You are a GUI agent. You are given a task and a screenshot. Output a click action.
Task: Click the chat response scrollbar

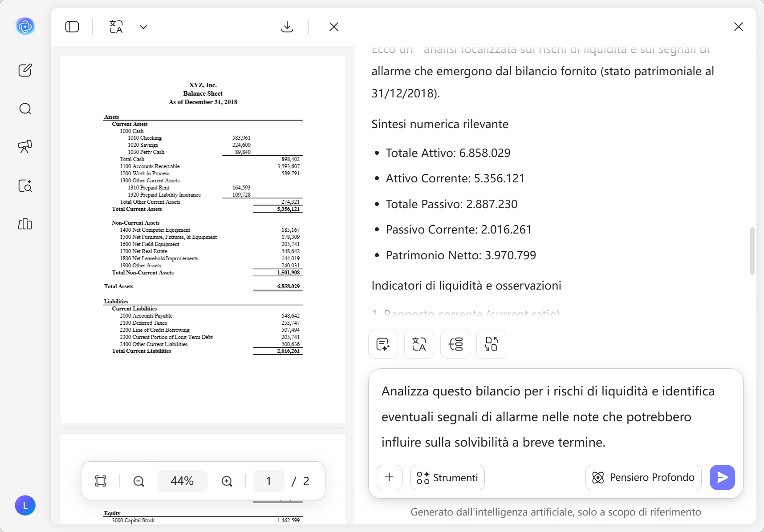click(x=752, y=251)
